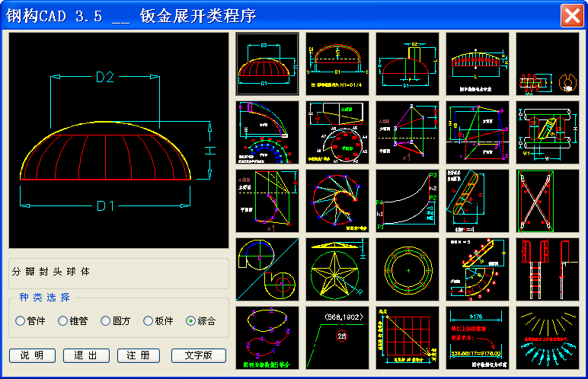
Task: Select the five-pointed star layout thumbnail
Action: [337, 269]
